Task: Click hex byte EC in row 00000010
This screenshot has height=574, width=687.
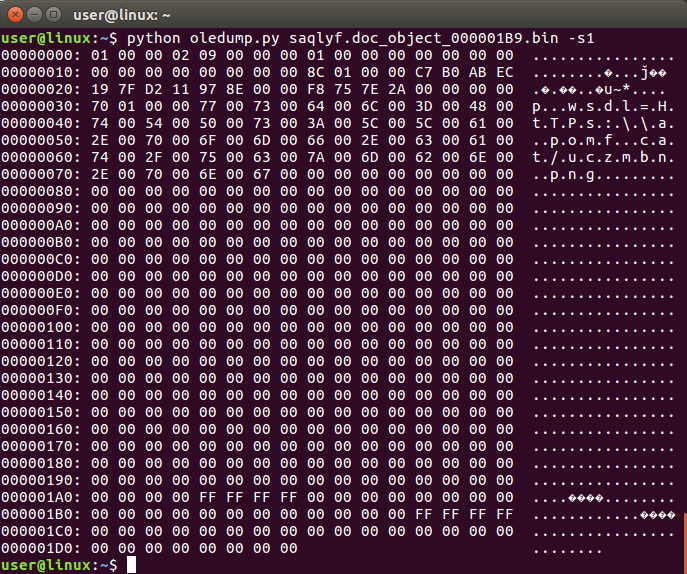Action: 505,73
